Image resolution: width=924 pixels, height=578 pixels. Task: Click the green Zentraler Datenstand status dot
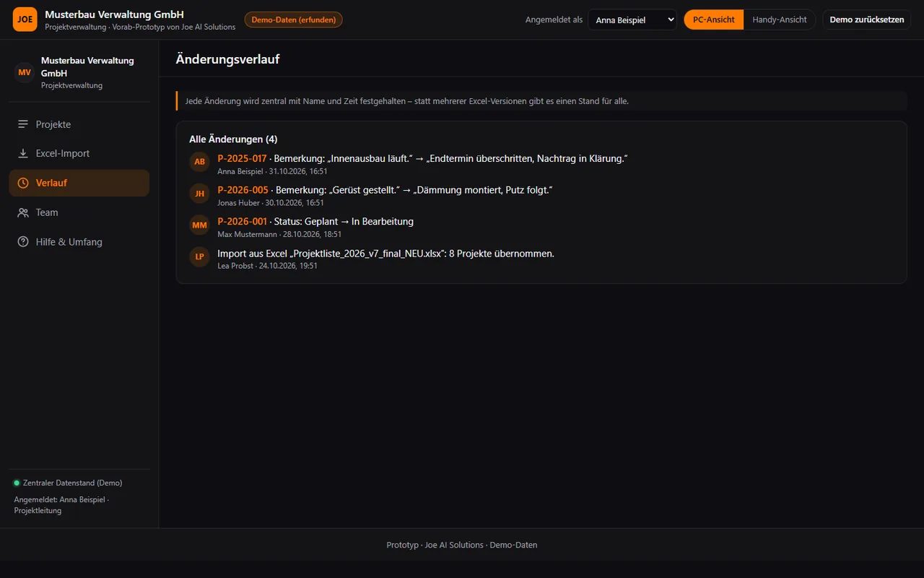tap(17, 483)
